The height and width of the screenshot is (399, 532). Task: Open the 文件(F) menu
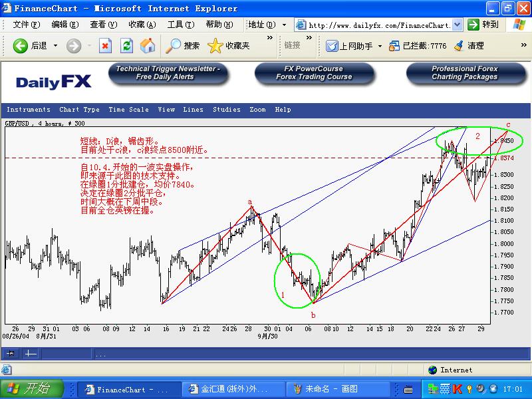pyautogui.click(x=26, y=25)
